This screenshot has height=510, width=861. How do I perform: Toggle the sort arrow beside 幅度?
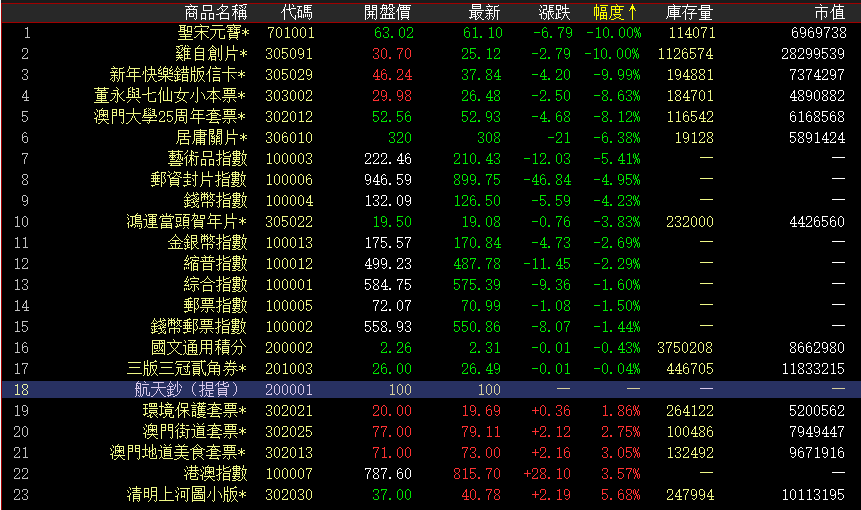tap(632, 12)
